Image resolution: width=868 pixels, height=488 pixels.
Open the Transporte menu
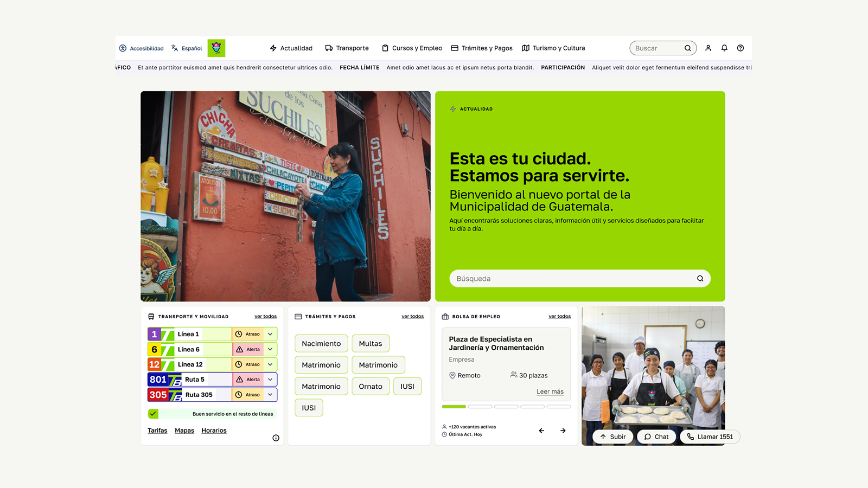click(347, 48)
